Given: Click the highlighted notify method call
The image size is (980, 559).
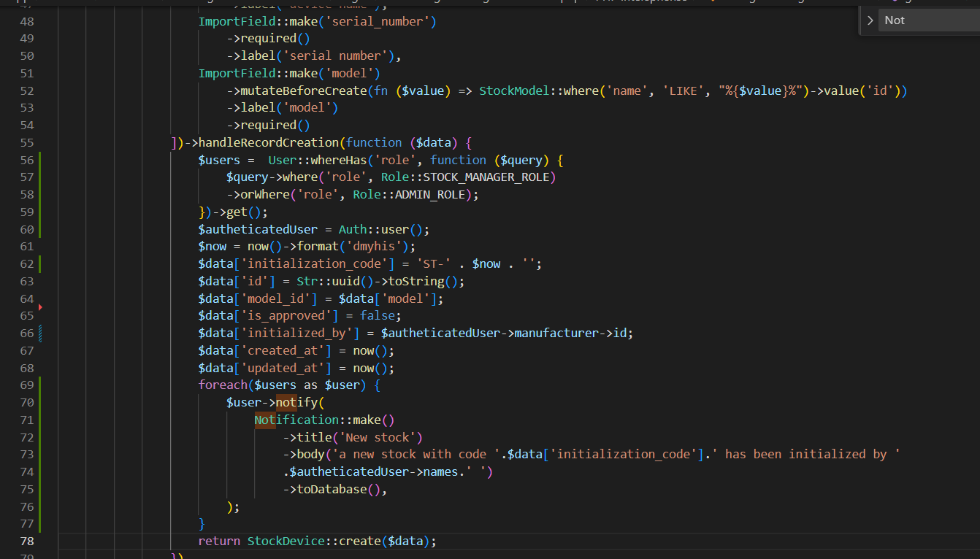Looking at the screenshot, I should [296, 402].
